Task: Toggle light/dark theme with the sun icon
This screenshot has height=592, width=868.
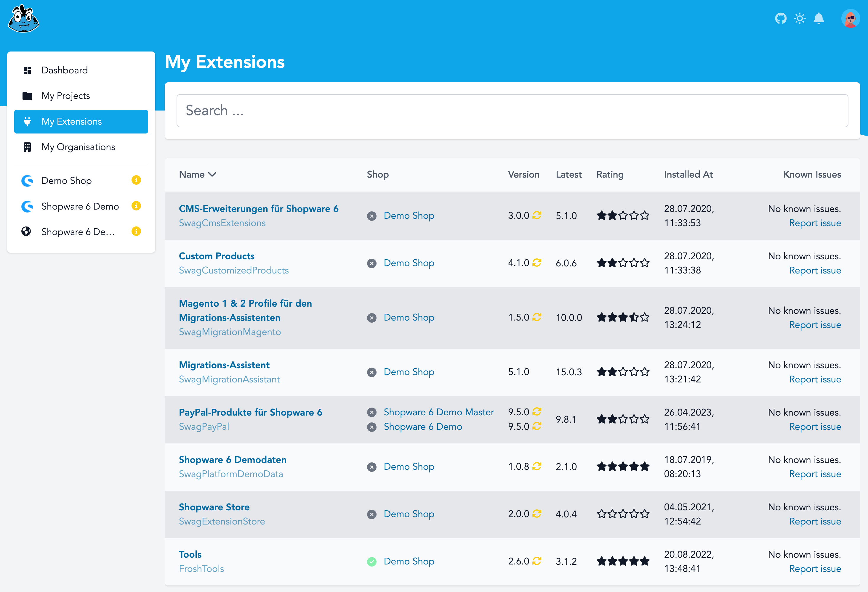Action: pos(800,18)
